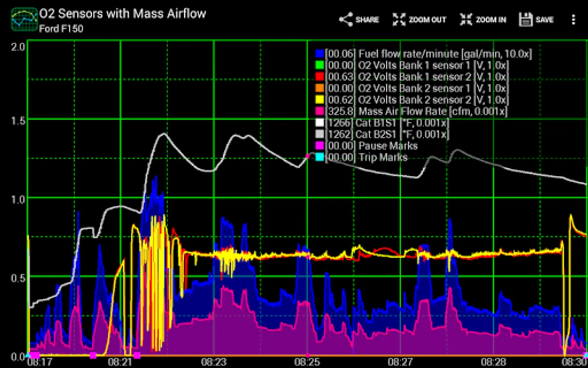This screenshot has width=588, height=368.
Task: Save the graph with the floppy icon
Action: coord(526,19)
